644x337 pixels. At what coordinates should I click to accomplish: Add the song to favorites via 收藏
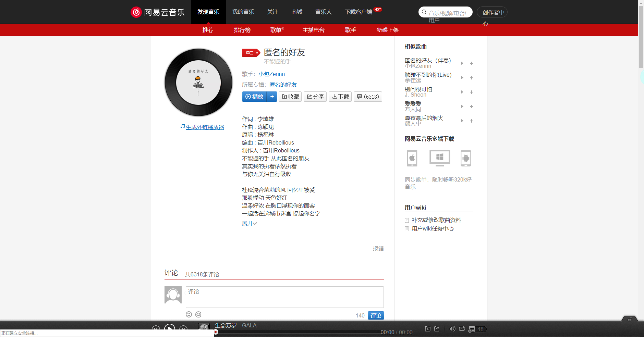coord(290,97)
